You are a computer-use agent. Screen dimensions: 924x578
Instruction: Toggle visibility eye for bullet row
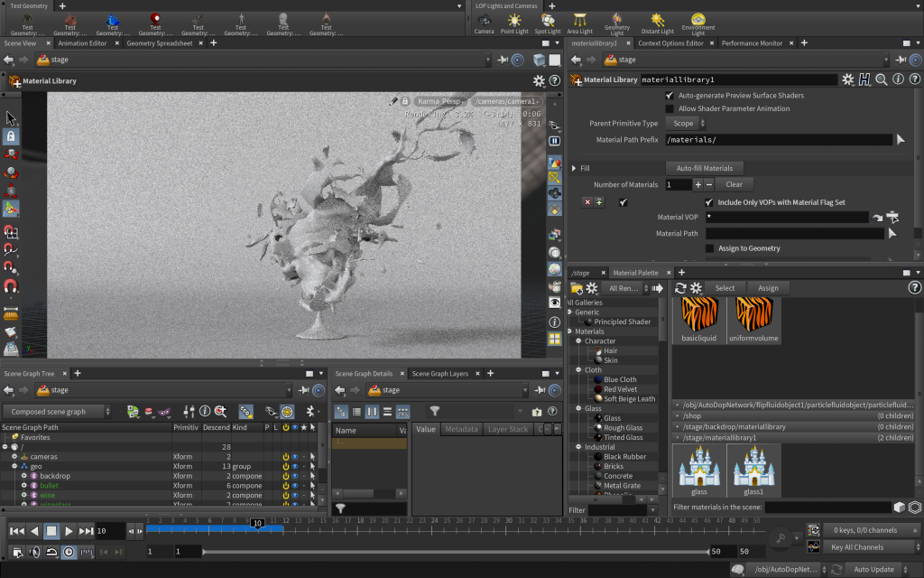295,485
